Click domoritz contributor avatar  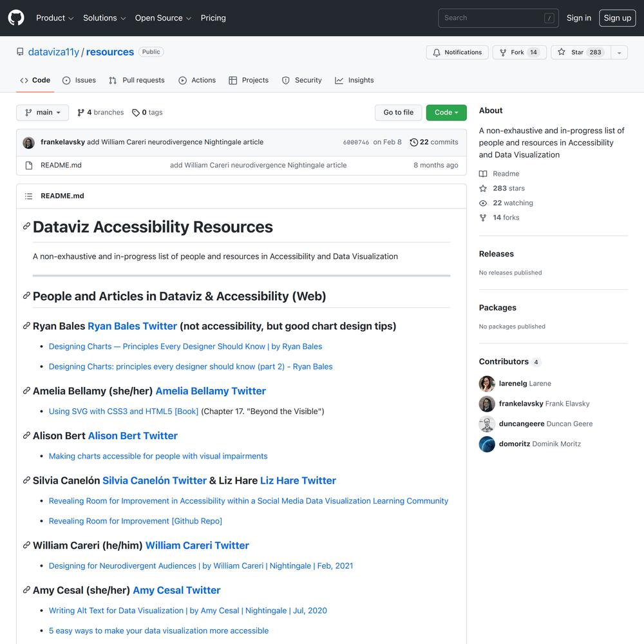pyautogui.click(x=487, y=444)
